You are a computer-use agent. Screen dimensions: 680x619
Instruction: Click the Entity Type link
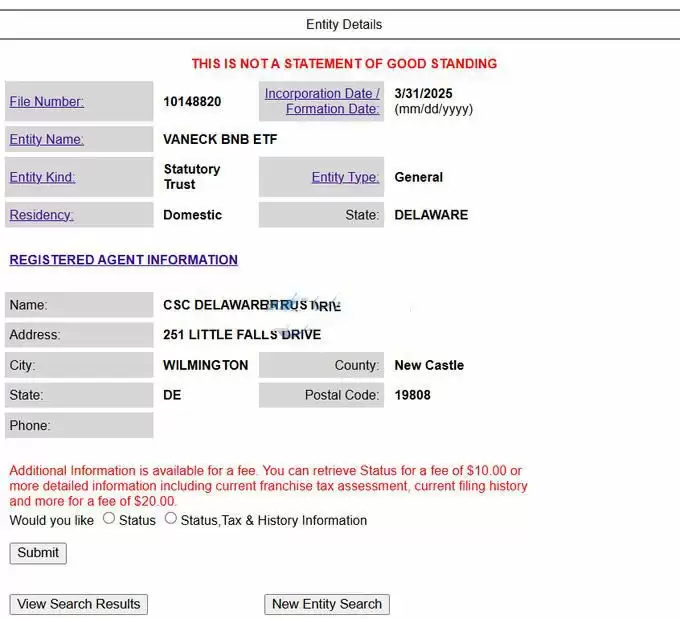point(345,177)
